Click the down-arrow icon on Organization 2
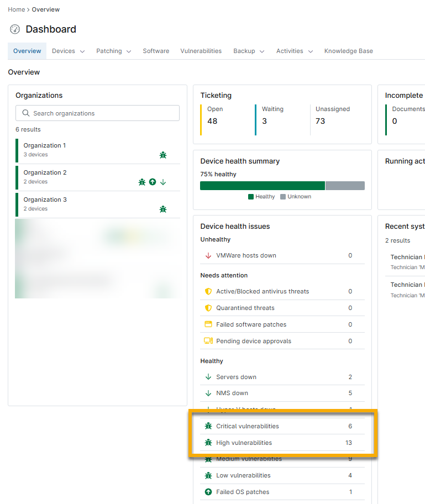425x504 pixels. coord(163,182)
